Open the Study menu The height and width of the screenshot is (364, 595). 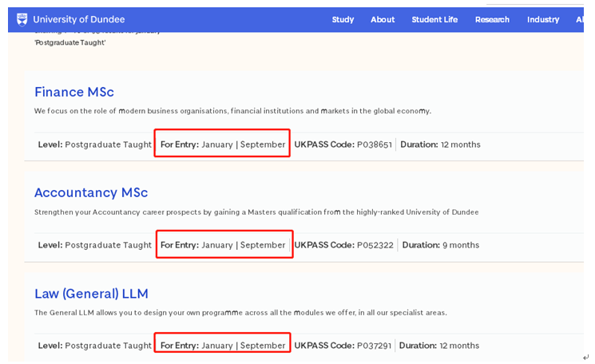tap(343, 19)
